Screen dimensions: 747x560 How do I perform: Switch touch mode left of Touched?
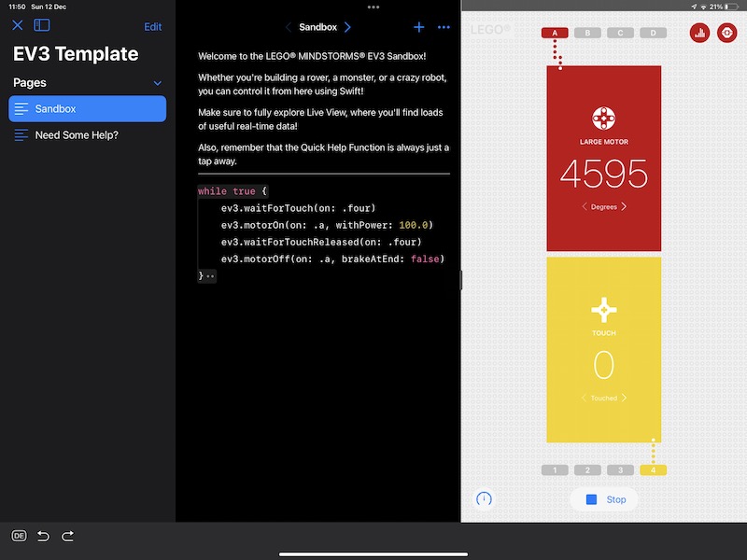[585, 398]
